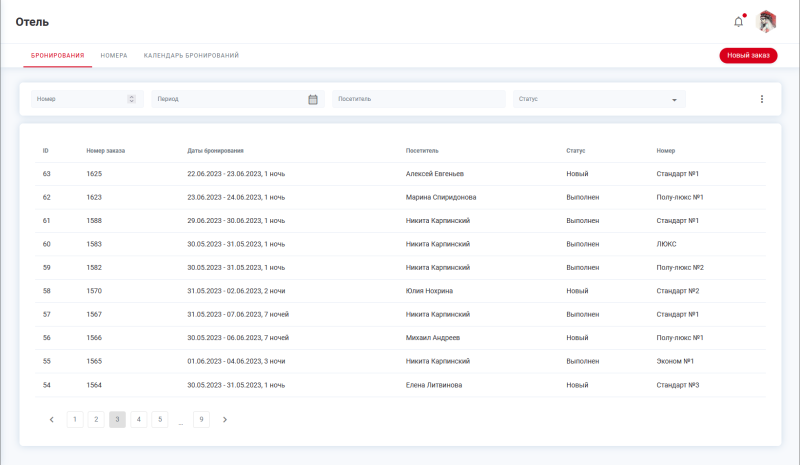Click dates 31.05.2023 - 07.06.2023, 7 ночей
The width and height of the screenshot is (800, 465).
point(238,314)
